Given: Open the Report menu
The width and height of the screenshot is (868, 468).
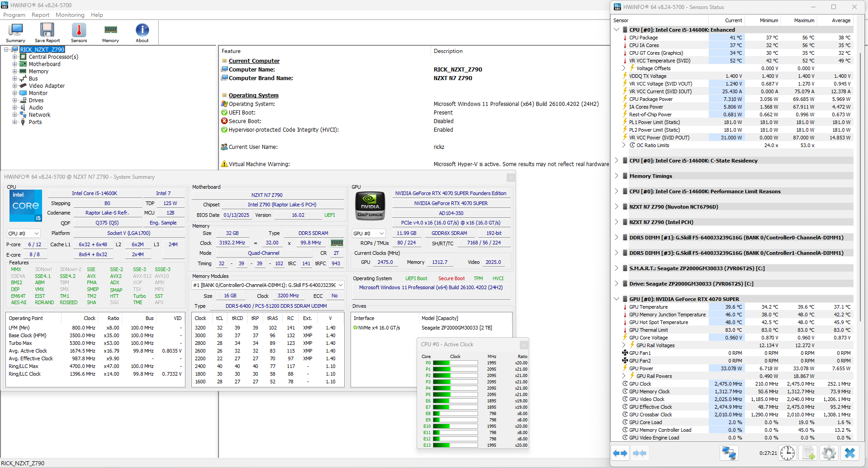Looking at the screenshot, I should click(x=40, y=15).
